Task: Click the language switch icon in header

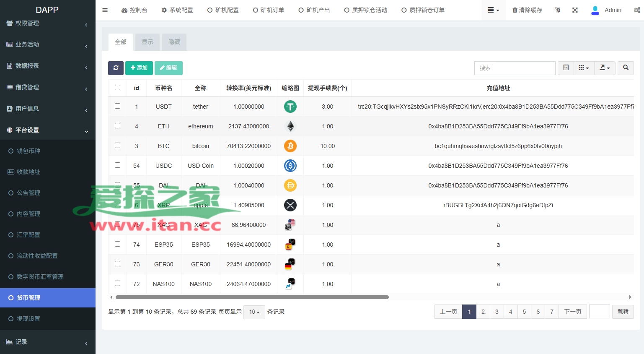Action: click(x=557, y=10)
